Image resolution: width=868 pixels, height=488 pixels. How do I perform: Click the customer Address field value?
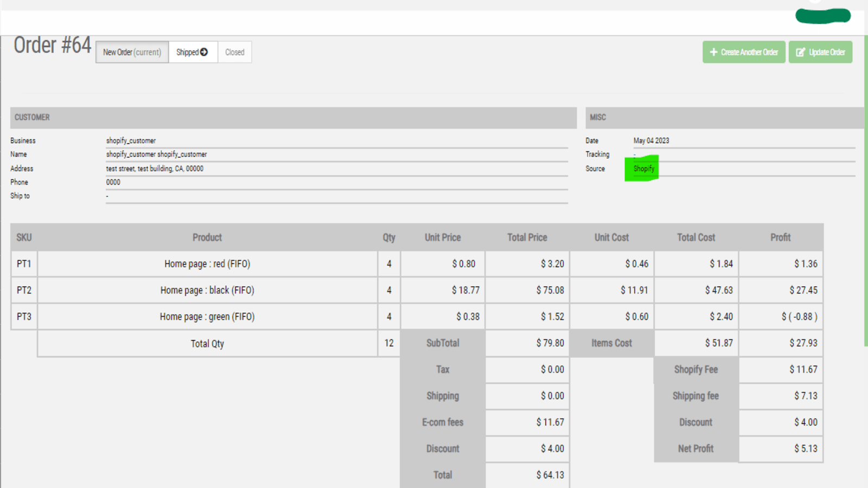click(x=155, y=169)
